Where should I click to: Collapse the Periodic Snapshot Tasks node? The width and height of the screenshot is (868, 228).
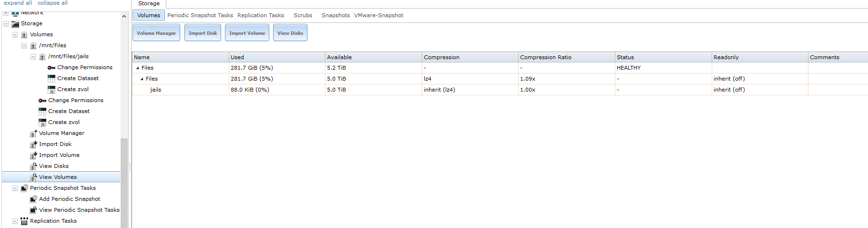click(15, 188)
